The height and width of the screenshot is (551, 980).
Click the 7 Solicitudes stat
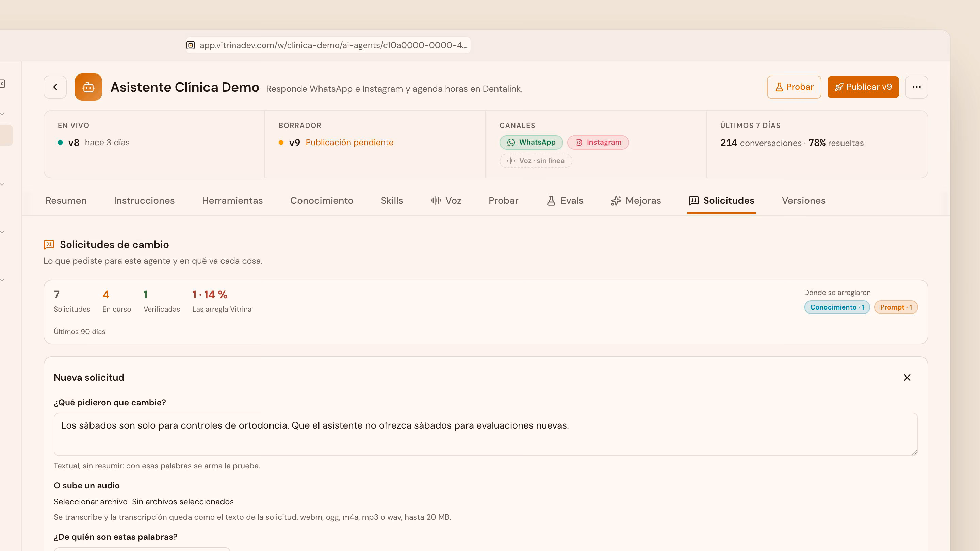tap(72, 301)
